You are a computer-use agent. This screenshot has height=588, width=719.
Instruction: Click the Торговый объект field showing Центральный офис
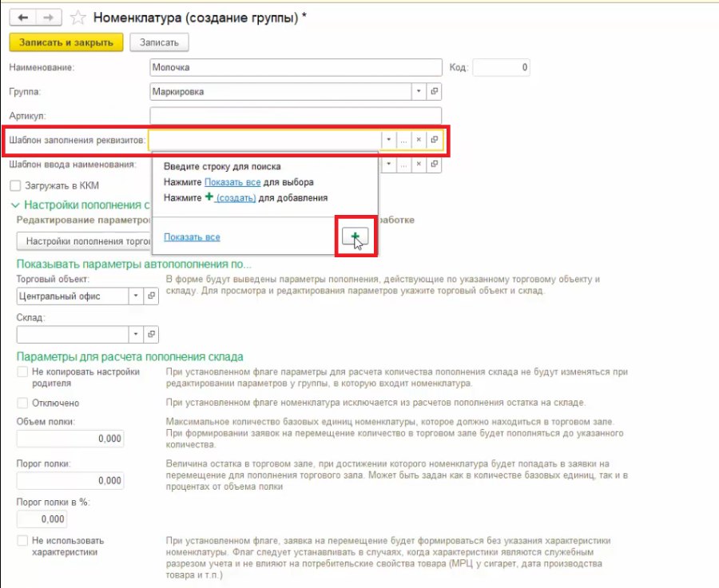(73, 296)
